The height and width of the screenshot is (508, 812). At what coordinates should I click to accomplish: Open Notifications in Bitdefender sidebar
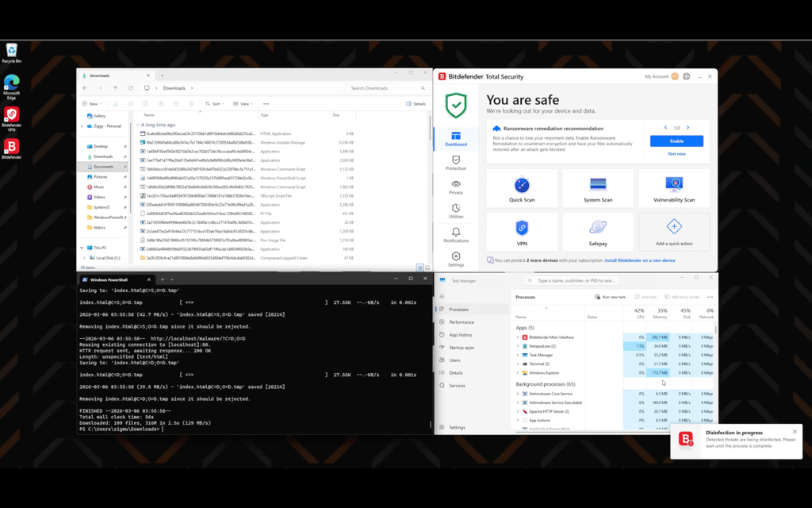(456, 235)
